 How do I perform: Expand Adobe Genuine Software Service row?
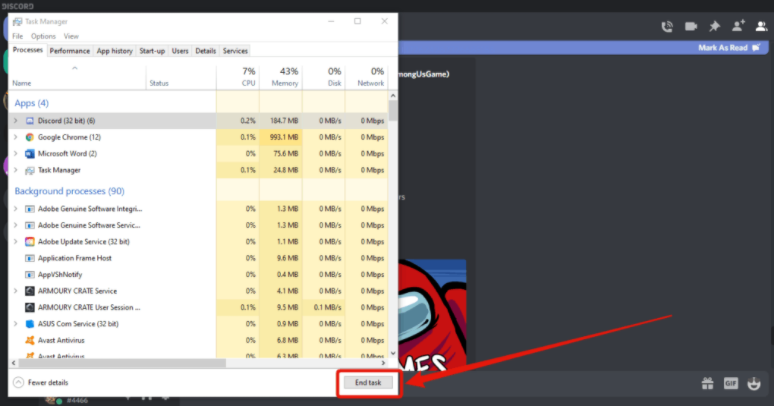click(x=15, y=225)
